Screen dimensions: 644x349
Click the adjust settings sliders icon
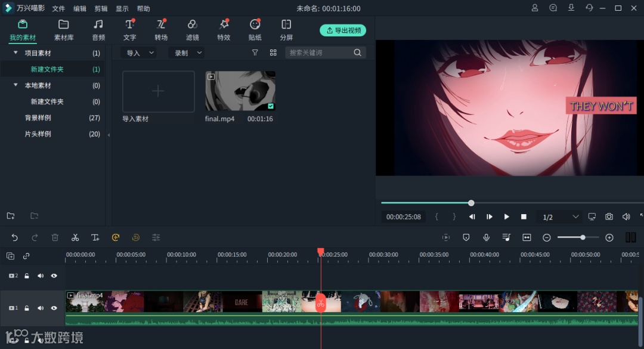156,237
